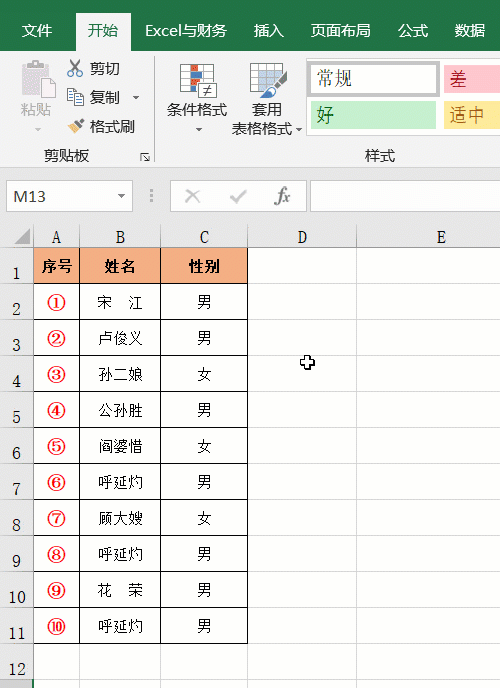500x688 pixels.
Task: Click the insert function fx icon
Action: tap(282, 196)
